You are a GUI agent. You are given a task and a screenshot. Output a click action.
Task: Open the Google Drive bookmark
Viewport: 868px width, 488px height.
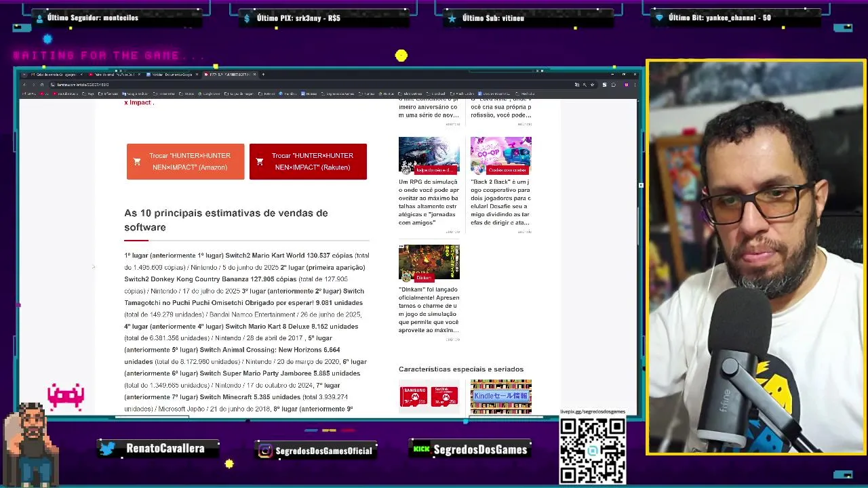click(x=208, y=94)
